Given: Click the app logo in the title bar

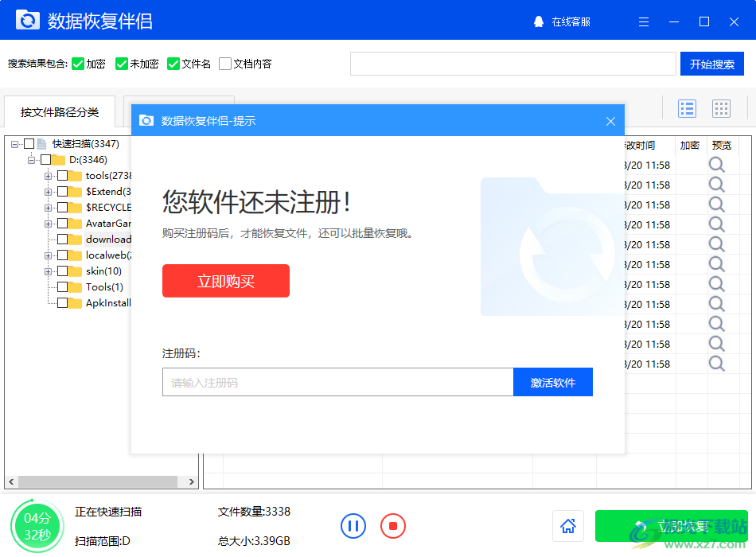Looking at the screenshot, I should [28, 19].
